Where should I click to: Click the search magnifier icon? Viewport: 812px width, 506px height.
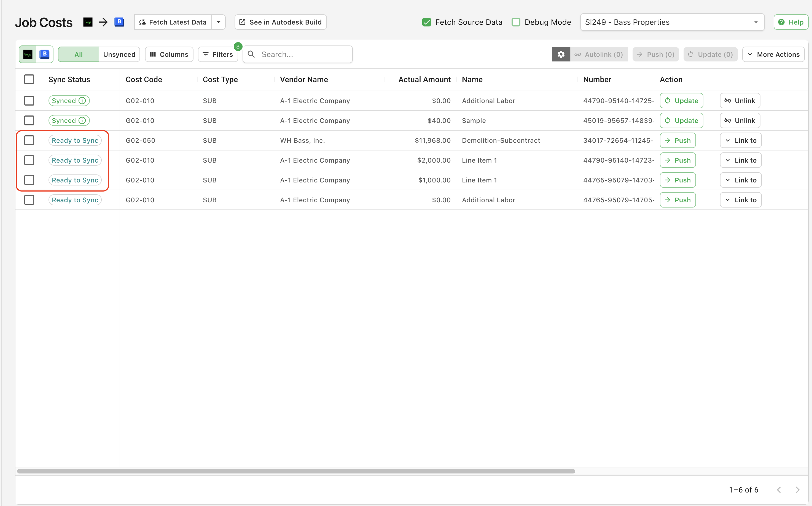point(251,54)
